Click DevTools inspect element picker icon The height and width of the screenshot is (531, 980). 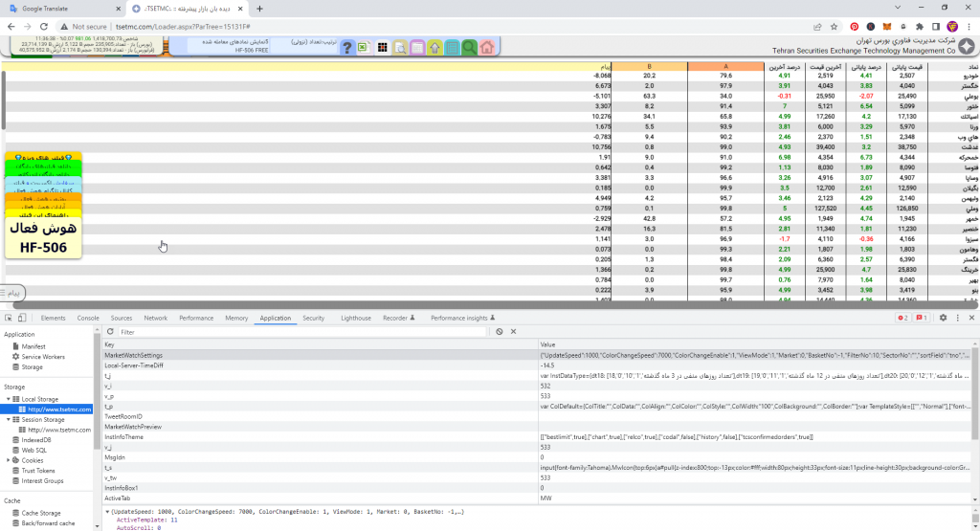pos(8,318)
